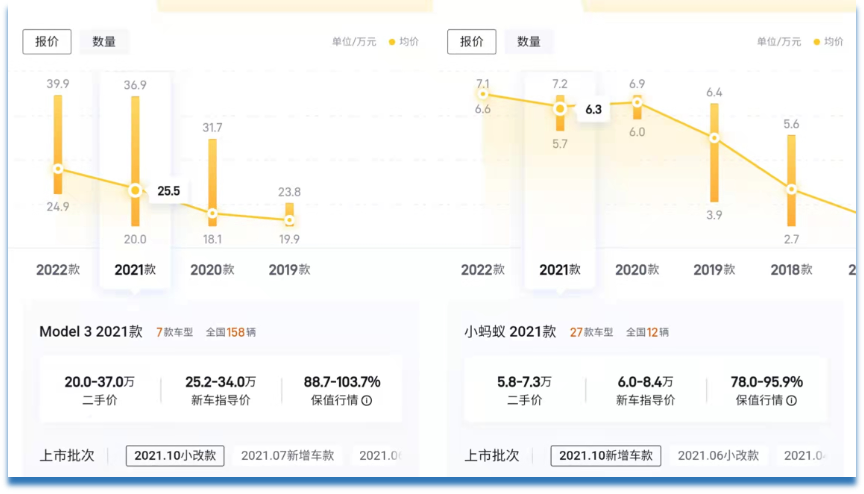
Task: Choose 2021.07新增车款 batch
Action: pos(288,456)
